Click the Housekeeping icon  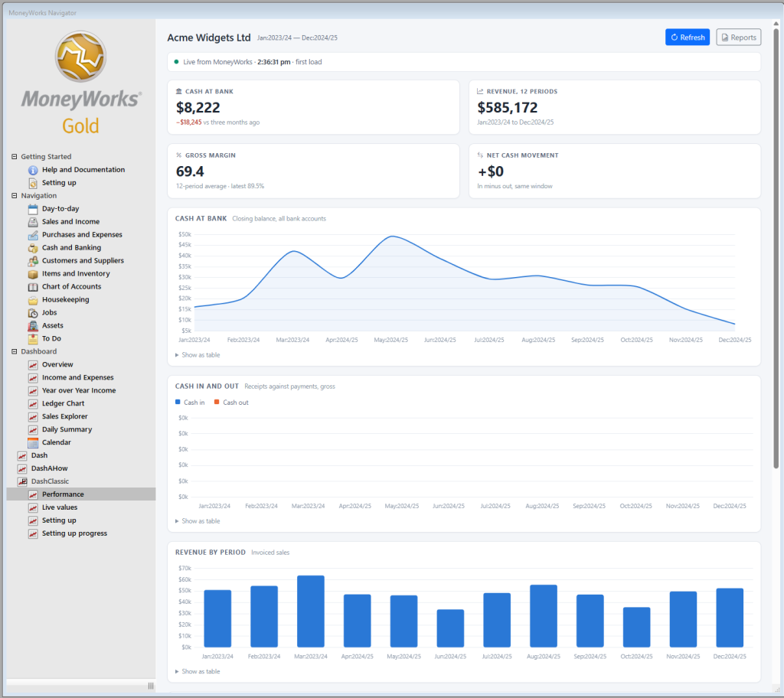(x=33, y=300)
